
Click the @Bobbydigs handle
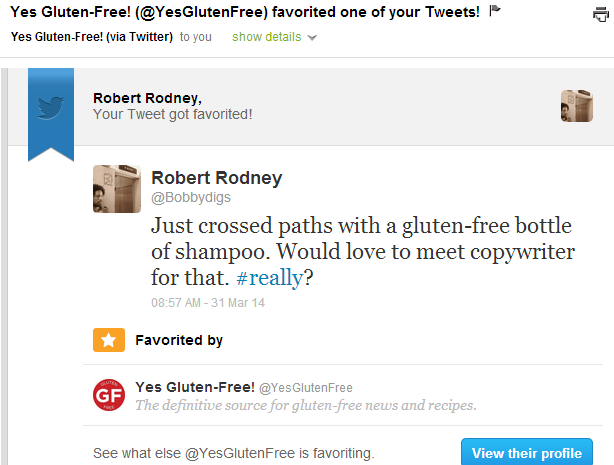tap(189, 198)
